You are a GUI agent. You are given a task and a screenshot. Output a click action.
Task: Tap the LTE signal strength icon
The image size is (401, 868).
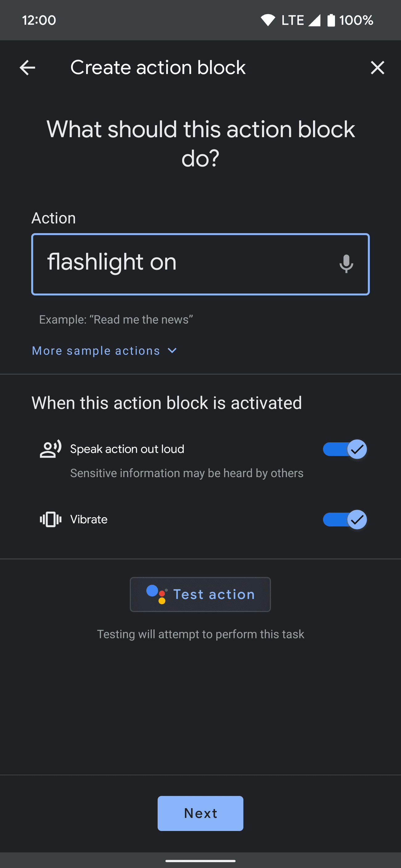[x=314, y=20]
